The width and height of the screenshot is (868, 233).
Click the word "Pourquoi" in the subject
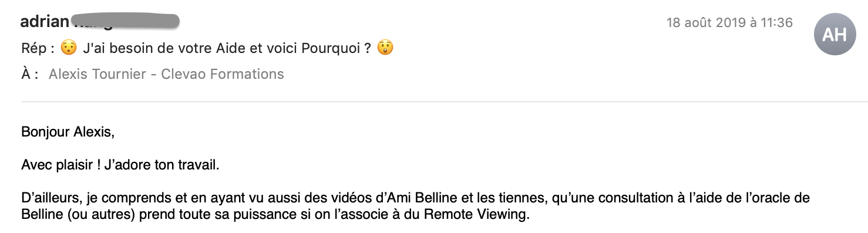tap(328, 48)
